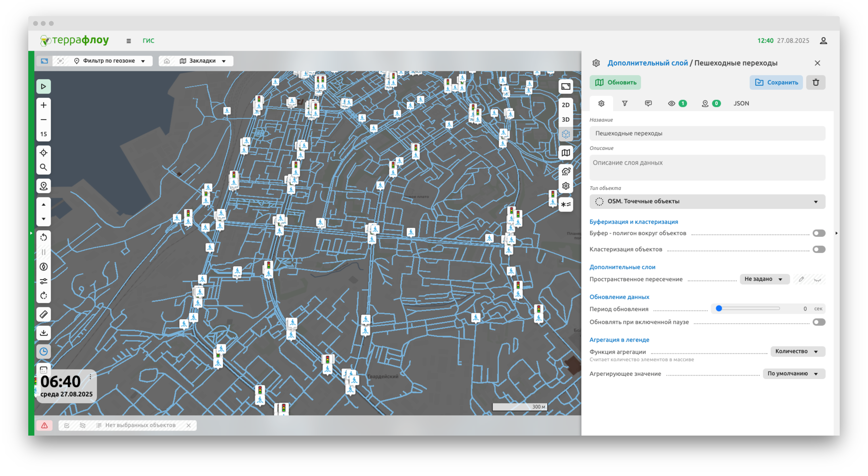Tilt the map down with the down arrow
868x476 pixels.
(43, 219)
